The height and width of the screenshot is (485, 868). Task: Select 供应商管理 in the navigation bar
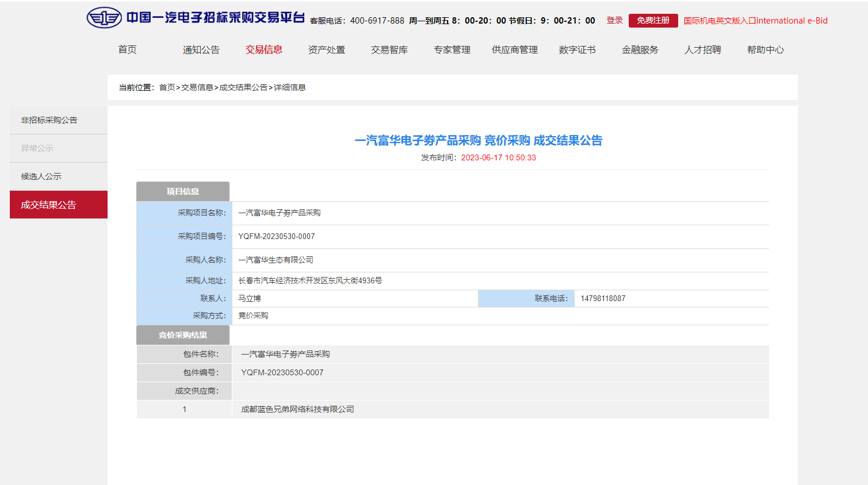(x=514, y=49)
